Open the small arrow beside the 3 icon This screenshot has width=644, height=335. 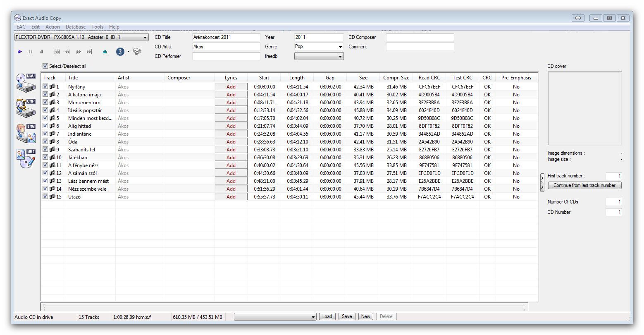128,52
